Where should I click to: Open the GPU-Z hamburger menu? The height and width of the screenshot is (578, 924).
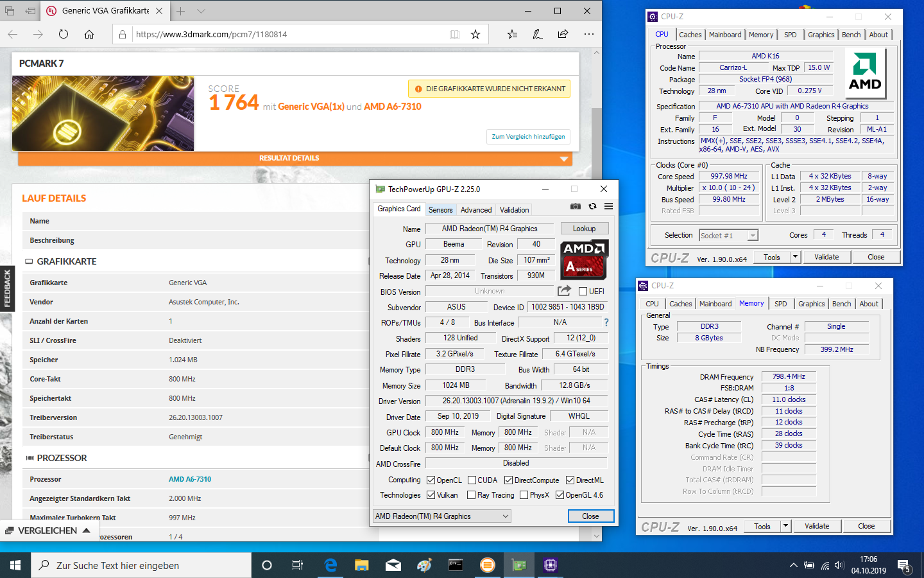click(608, 206)
